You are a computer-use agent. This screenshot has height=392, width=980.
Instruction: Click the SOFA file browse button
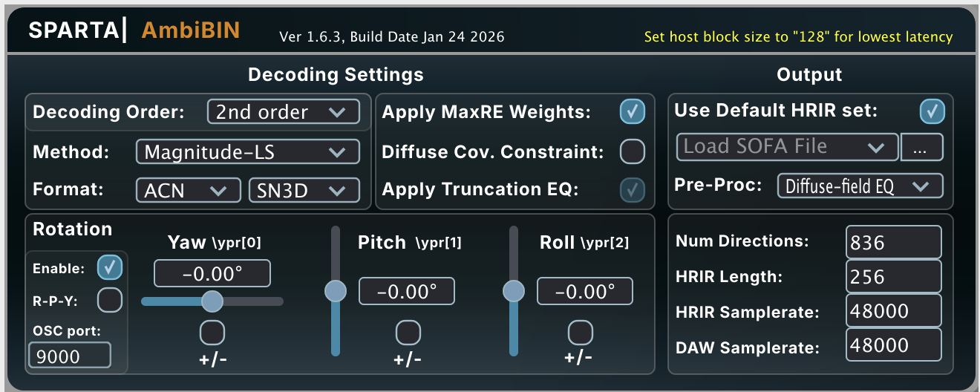pyautogui.click(x=922, y=147)
